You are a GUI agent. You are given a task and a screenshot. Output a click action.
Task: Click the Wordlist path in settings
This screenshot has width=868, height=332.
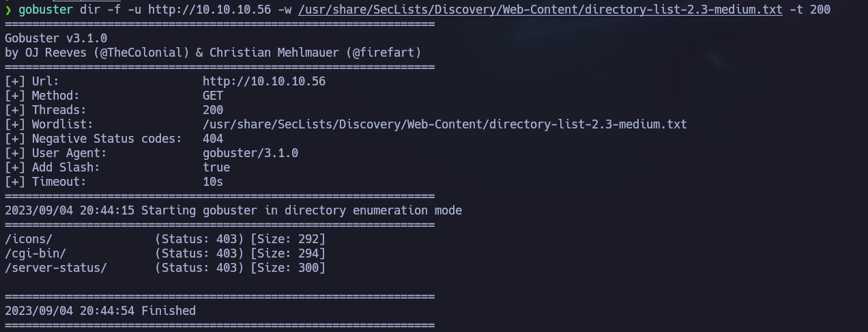click(x=445, y=124)
